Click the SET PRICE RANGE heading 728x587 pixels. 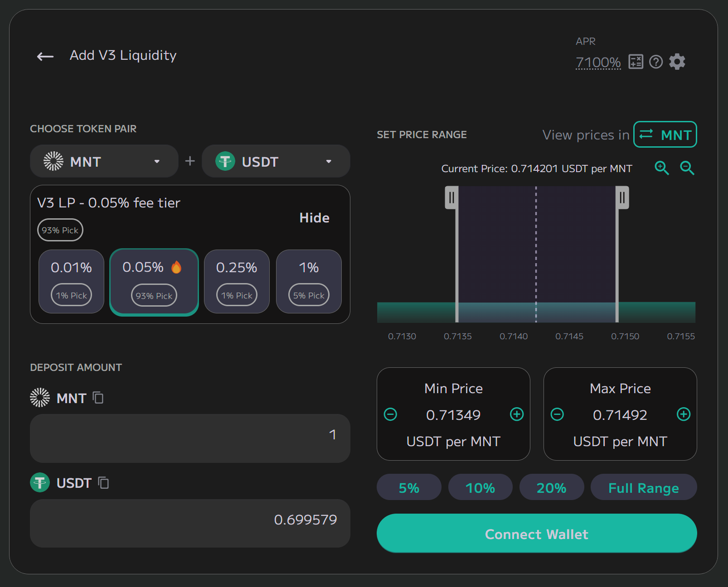click(x=422, y=135)
